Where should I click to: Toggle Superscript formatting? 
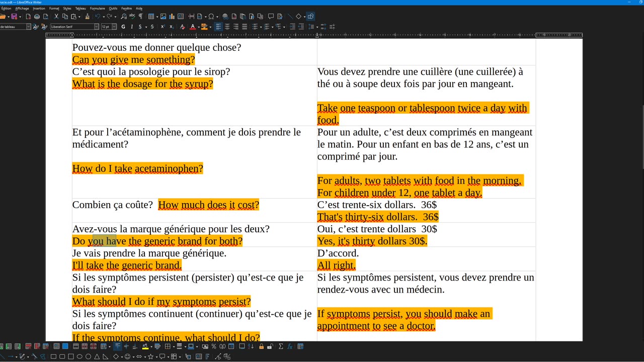(163, 27)
